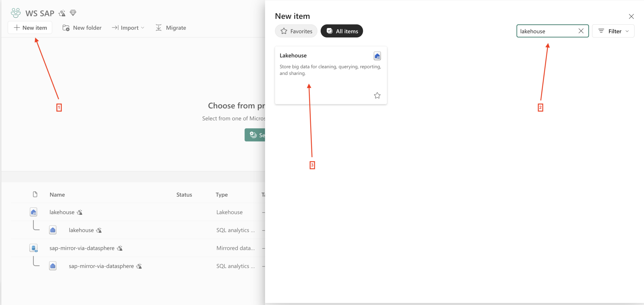Sort the list by the Name column
Viewport: 644px width, 305px height.
57,195
